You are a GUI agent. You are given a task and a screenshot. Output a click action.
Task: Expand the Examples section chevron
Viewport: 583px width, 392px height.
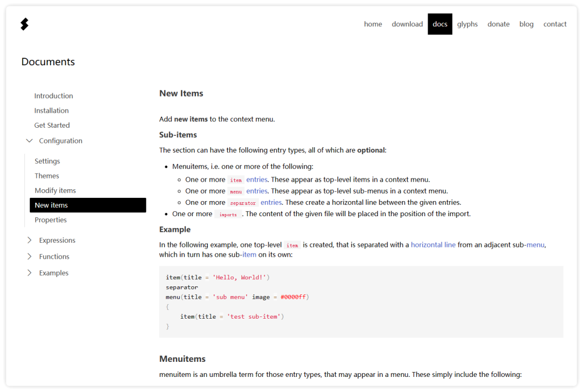coord(29,273)
